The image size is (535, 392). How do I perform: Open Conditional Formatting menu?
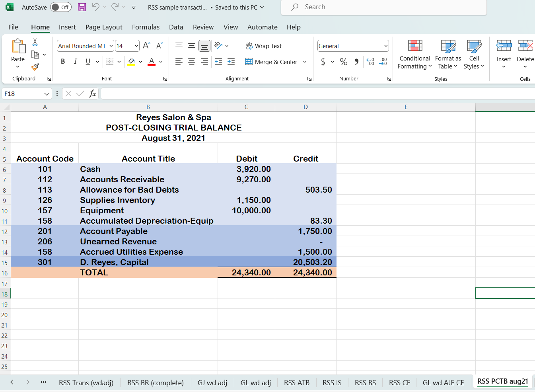pyautogui.click(x=414, y=55)
